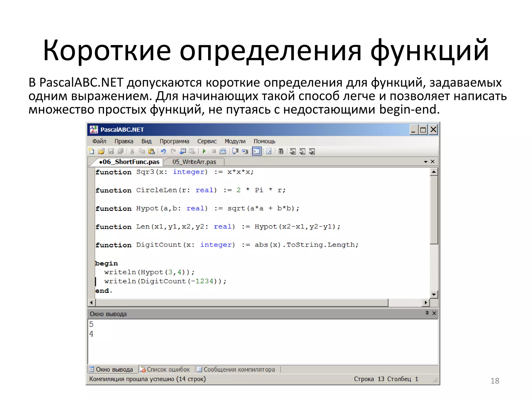Open the Вид menu

[146, 141]
